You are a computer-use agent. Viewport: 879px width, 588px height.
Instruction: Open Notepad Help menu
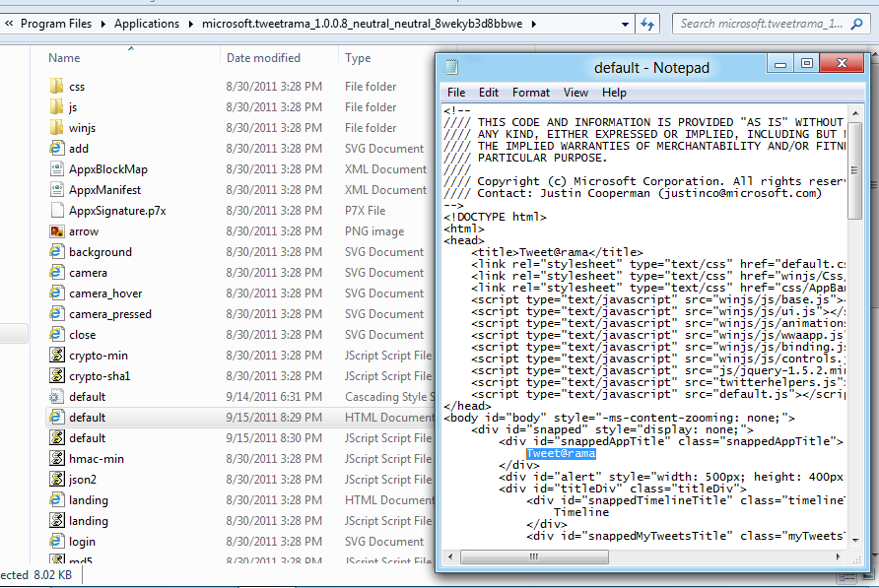pos(614,93)
